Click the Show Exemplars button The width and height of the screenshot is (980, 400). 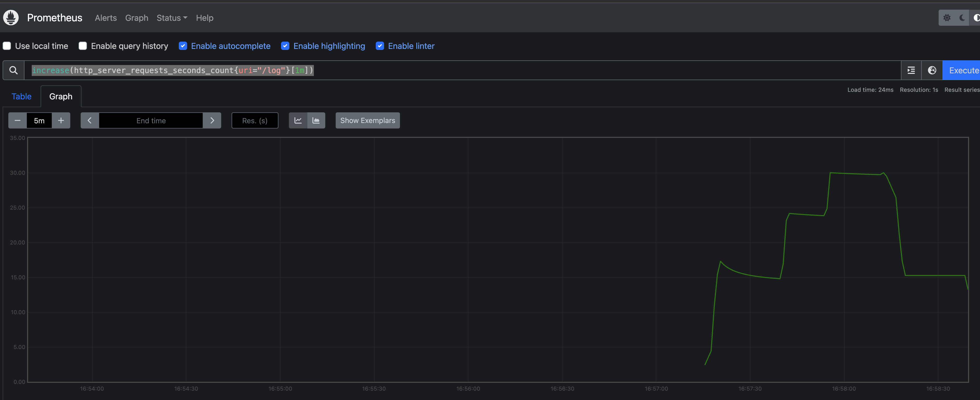click(367, 120)
